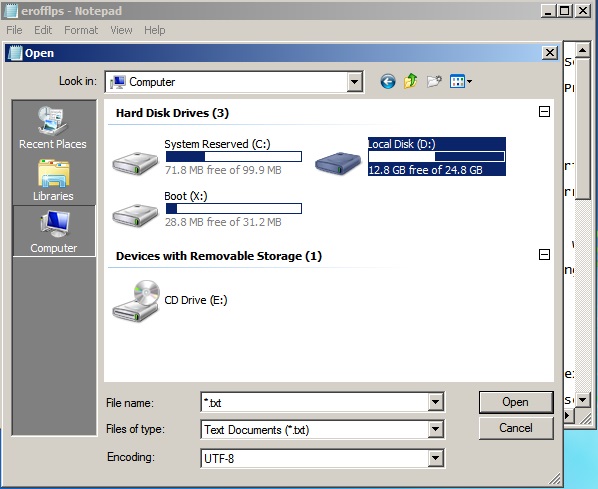The width and height of the screenshot is (598, 489).
Task: Click the X: drive capacity bar
Action: point(234,208)
